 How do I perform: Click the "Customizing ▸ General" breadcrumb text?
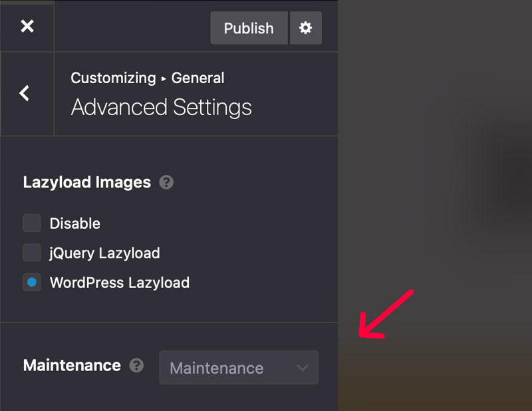pos(148,78)
